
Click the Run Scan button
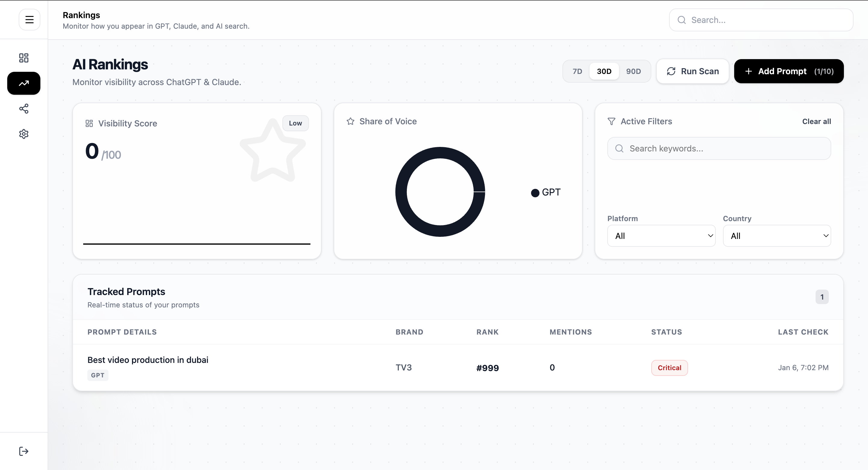(693, 71)
